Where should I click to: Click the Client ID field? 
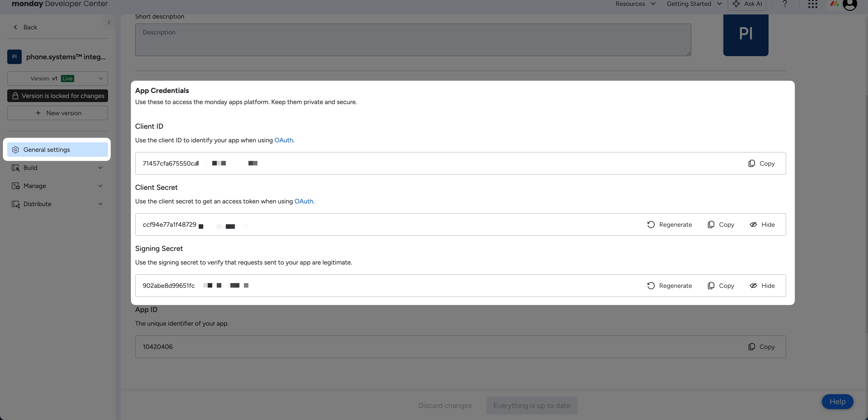pos(461,163)
